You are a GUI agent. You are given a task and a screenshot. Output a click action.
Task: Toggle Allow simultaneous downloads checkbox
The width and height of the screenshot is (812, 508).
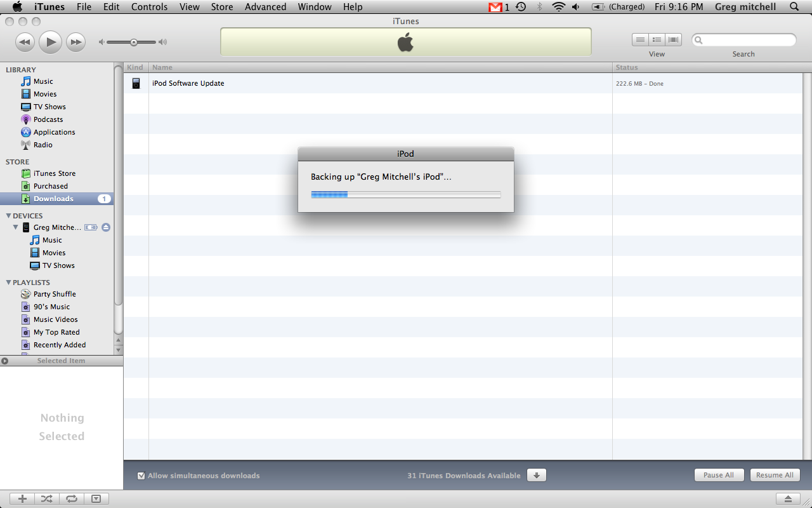click(141, 476)
